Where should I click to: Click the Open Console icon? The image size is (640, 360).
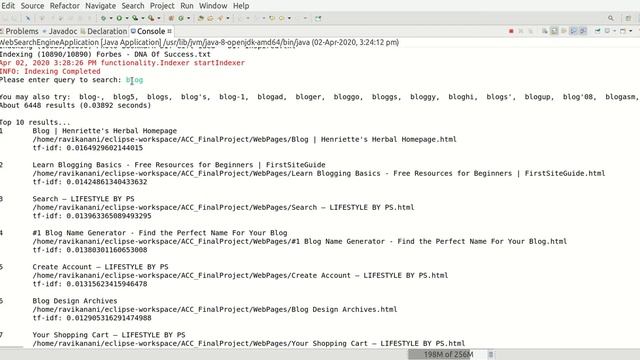click(623, 31)
